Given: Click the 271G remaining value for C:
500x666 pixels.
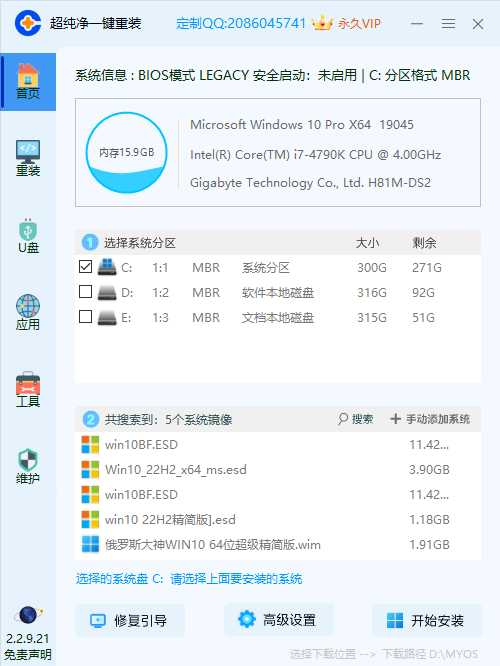Looking at the screenshot, I should tap(427, 268).
